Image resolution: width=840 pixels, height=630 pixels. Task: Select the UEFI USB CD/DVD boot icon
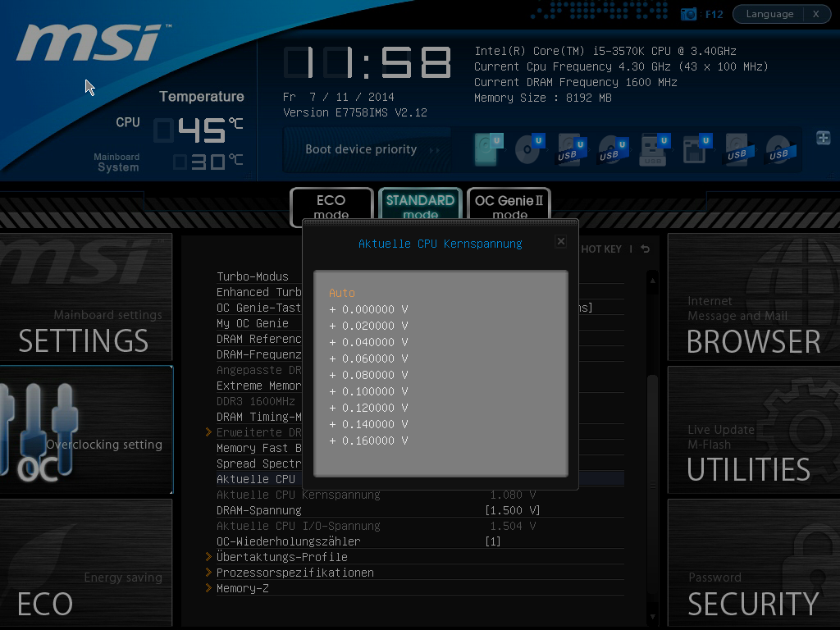(x=613, y=151)
